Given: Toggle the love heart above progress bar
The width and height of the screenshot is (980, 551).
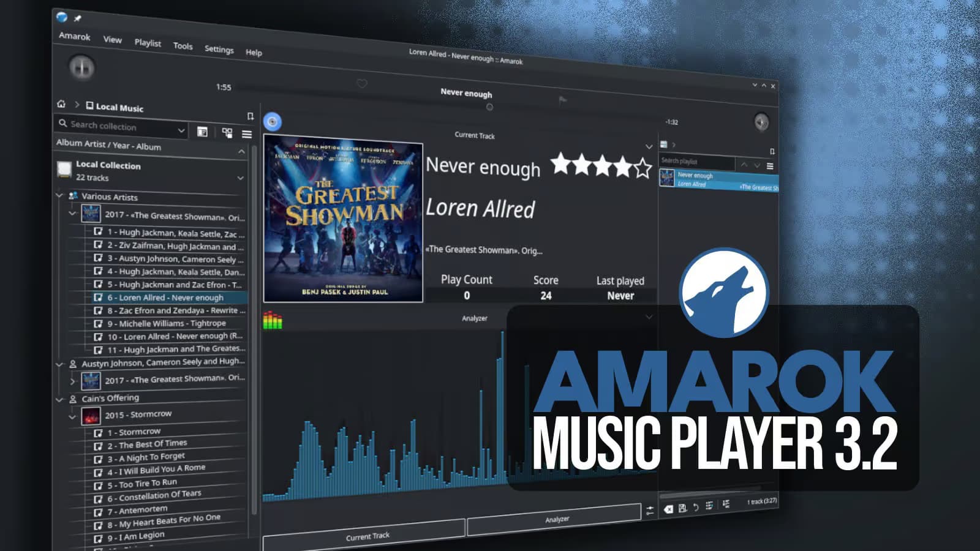Looking at the screenshot, I should coord(362,84).
